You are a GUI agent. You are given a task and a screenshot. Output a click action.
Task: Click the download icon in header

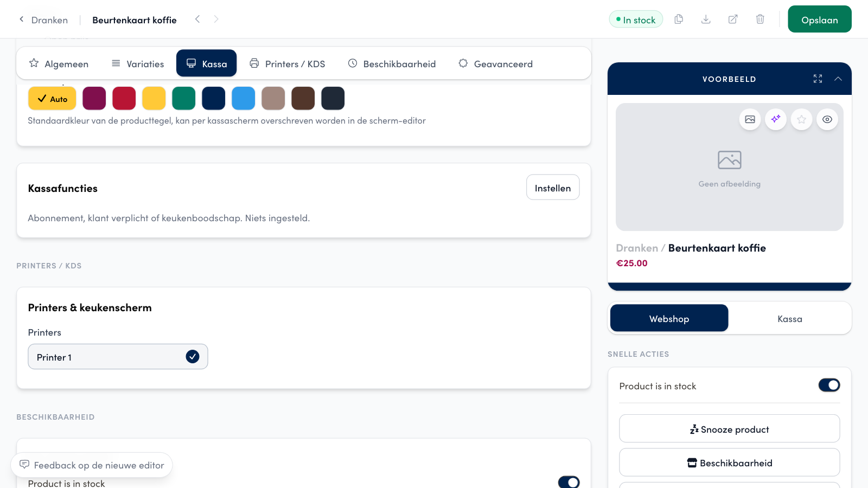pos(706,20)
